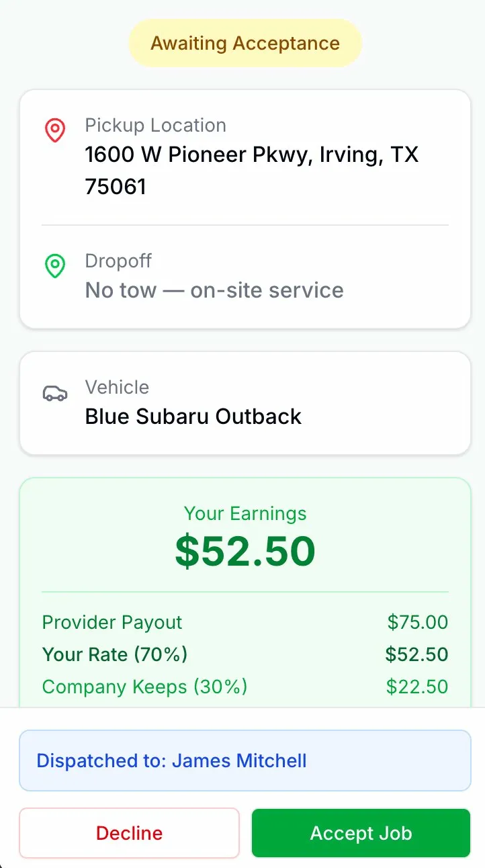The width and height of the screenshot is (485, 868).
Task: Click the Pickup Location label
Action: pos(155,126)
